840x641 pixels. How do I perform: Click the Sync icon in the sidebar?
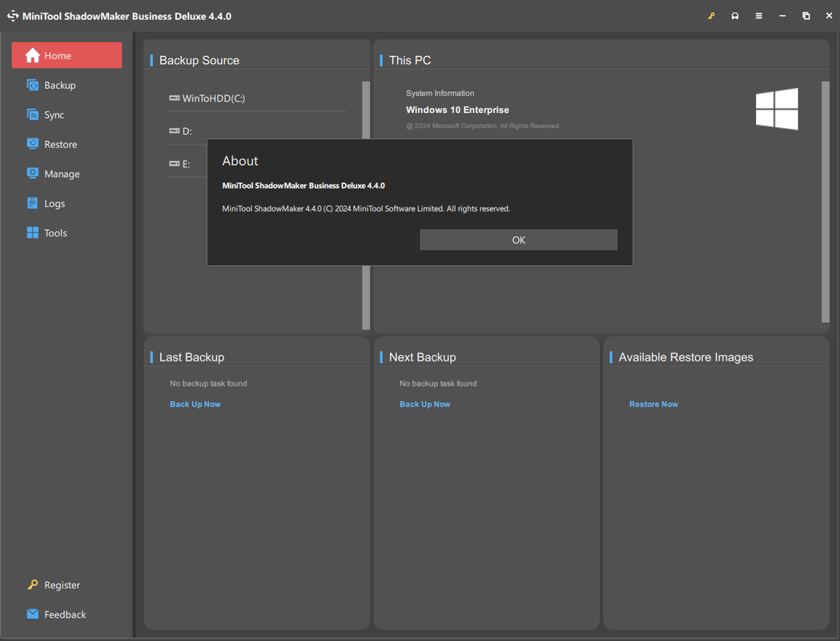tap(33, 114)
